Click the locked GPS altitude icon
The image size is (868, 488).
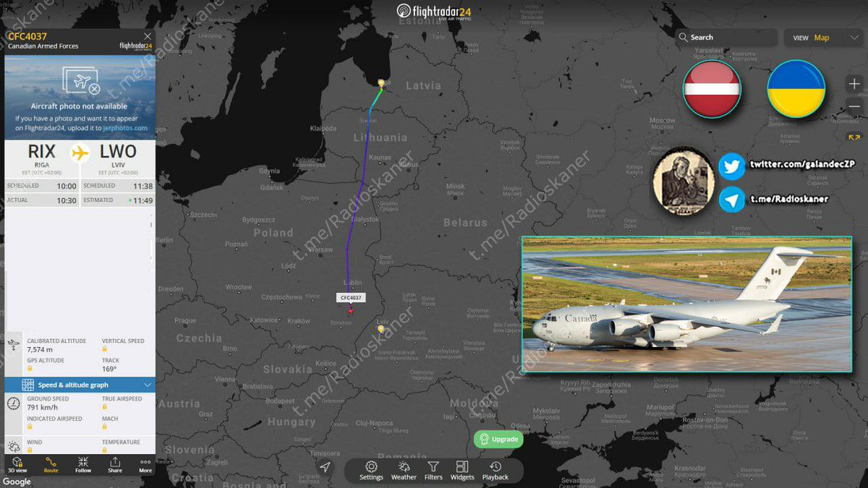[x=30, y=369]
